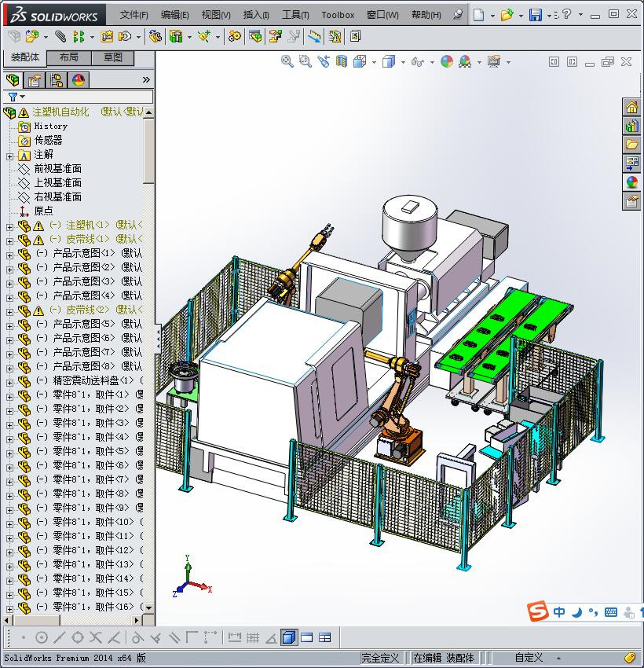Click the tree vertical scrollbar down arrow
The width and height of the screenshot is (644, 668).
pyautogui.click(x=148, y=607)
